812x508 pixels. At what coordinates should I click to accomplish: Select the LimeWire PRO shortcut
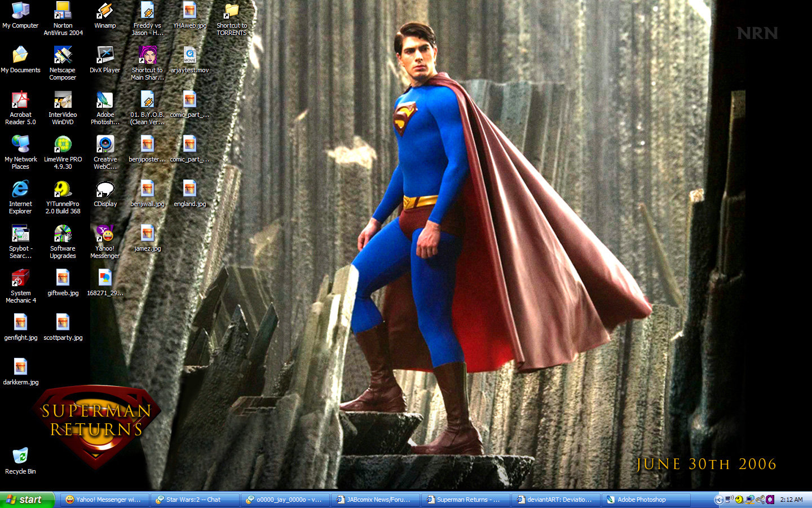coord(63,145)
